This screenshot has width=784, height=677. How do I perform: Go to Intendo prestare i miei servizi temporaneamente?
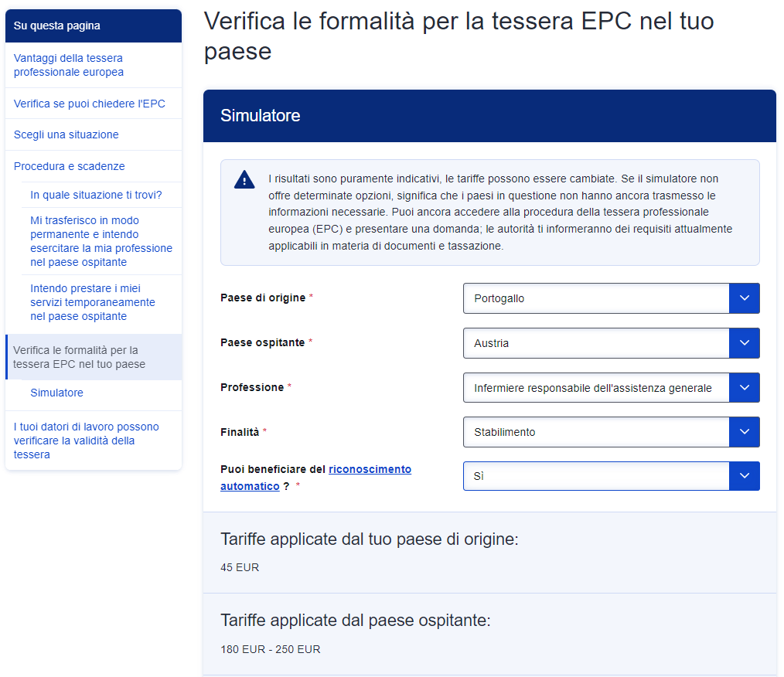click(x=93, y=302)
